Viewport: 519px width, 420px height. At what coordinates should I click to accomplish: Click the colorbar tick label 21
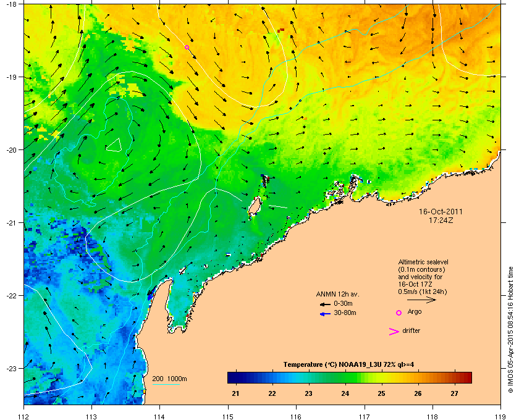tap(235, 393)
